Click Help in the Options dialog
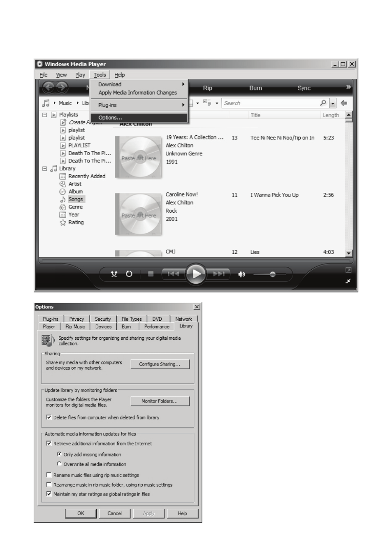The image size is (392, 556). pos(183,513)
